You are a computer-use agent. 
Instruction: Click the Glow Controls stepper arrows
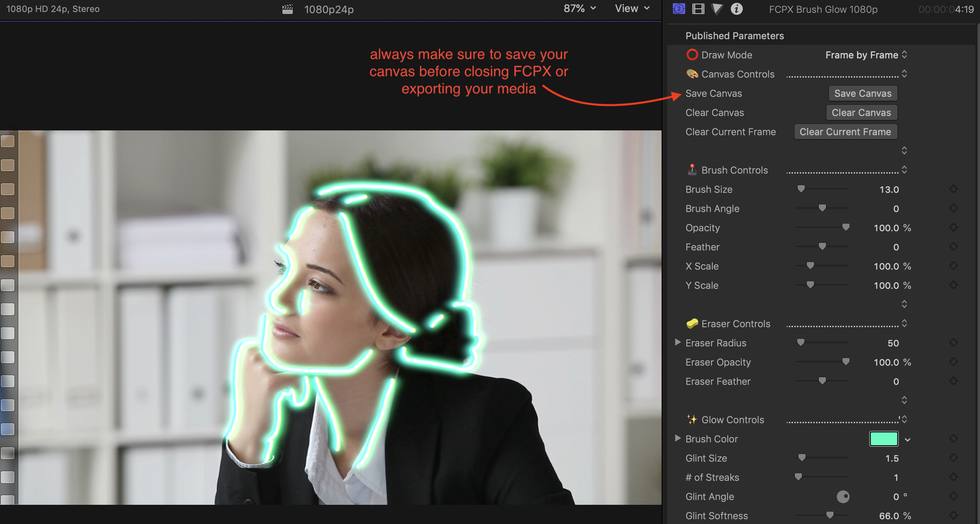(904, 420)
